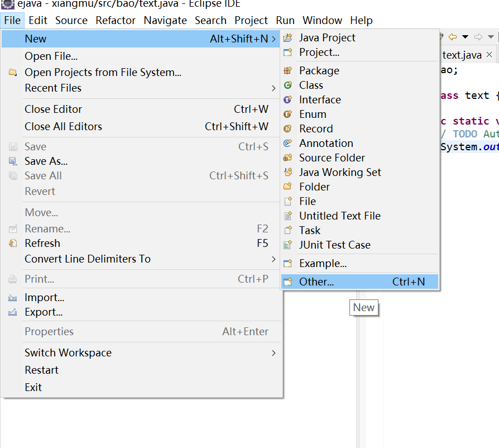This screenshot has height=448, width=499.
Task: Click the purple Interface icon
Action: pyautogui.click(x=287, y=99)
